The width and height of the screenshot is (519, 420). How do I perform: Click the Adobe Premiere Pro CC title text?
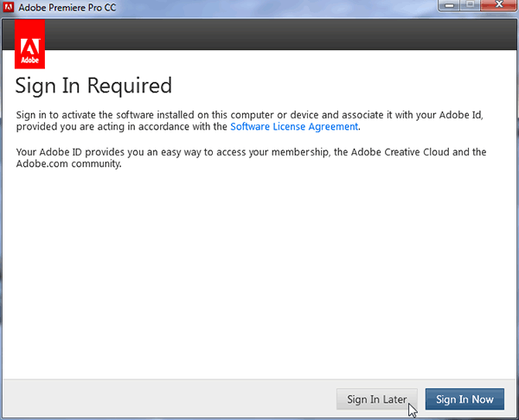click(67, 7)
